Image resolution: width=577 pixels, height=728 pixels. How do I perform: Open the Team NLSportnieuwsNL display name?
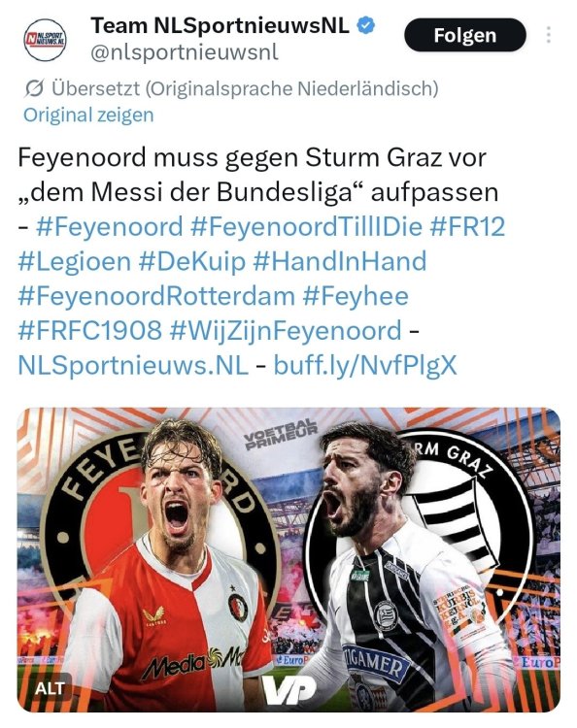tap(220, 25)
